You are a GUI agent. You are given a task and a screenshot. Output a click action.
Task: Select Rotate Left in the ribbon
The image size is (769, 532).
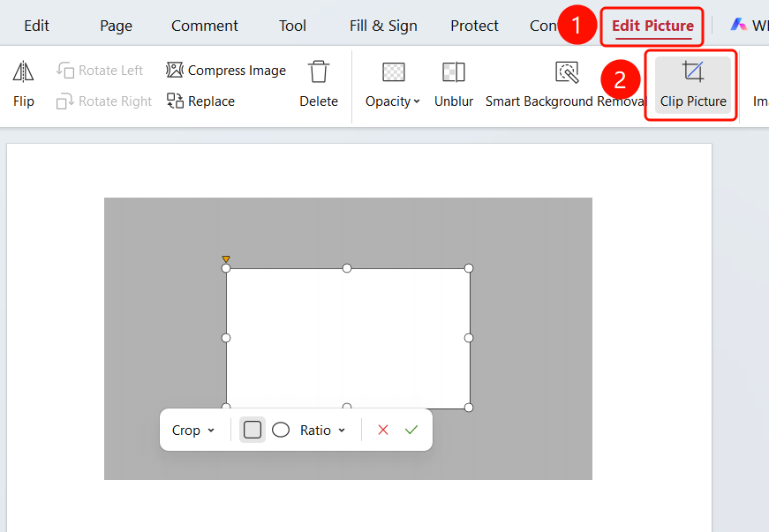point(100,71)
